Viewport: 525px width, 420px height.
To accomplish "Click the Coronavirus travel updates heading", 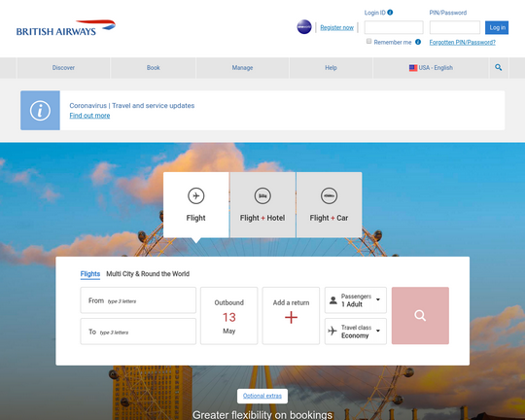I will pyautogui.click(x=132, y=106).
